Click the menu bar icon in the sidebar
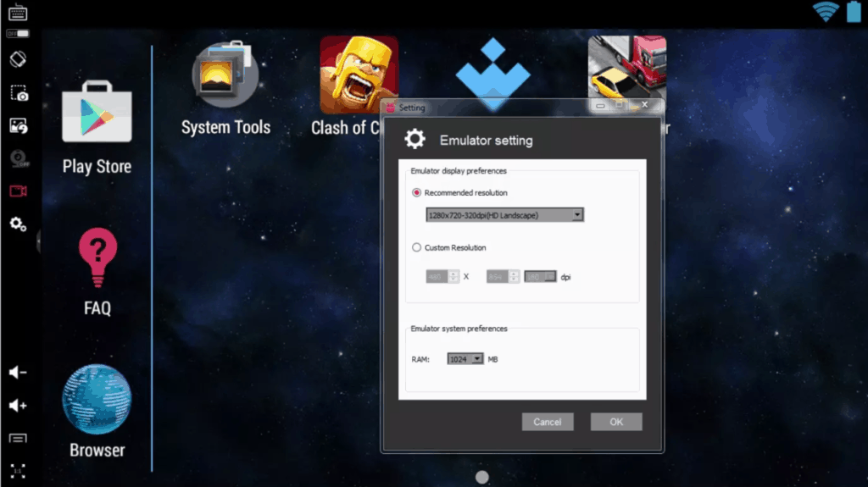 click(18, 439)
